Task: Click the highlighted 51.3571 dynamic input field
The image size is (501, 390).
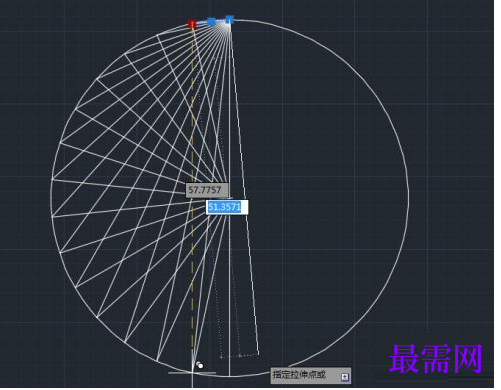Action: [x=227, y=207]
